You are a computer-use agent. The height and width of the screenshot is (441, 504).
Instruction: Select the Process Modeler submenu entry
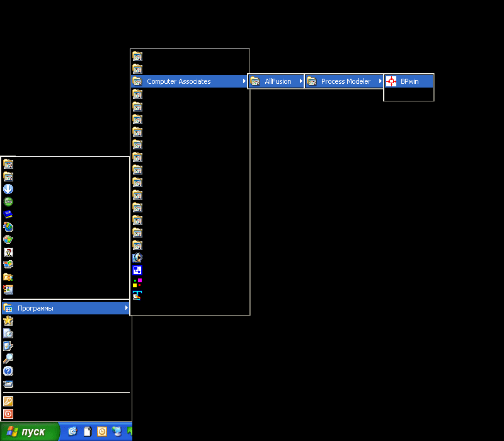click(344, 81)
